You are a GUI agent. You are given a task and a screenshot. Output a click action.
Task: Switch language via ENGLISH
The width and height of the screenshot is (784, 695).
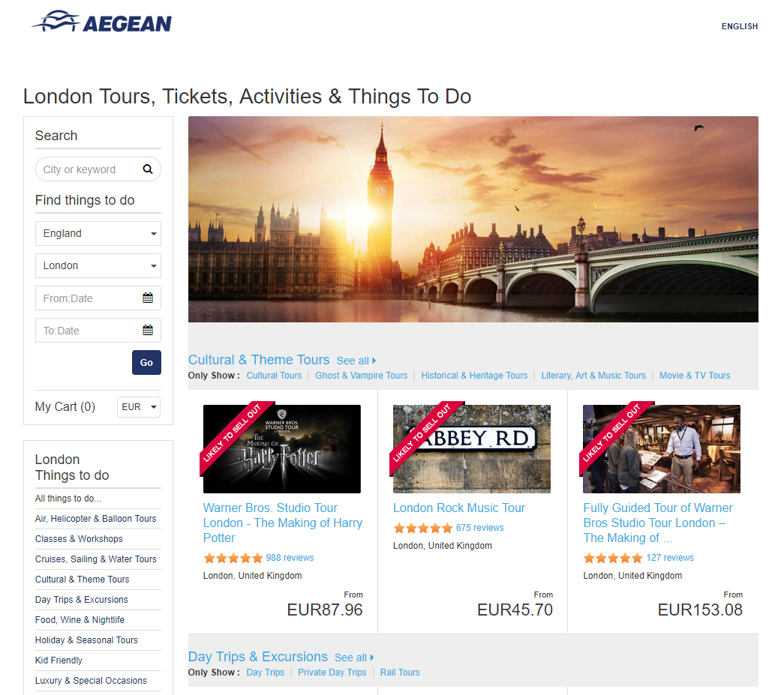[x=740, y=26]
